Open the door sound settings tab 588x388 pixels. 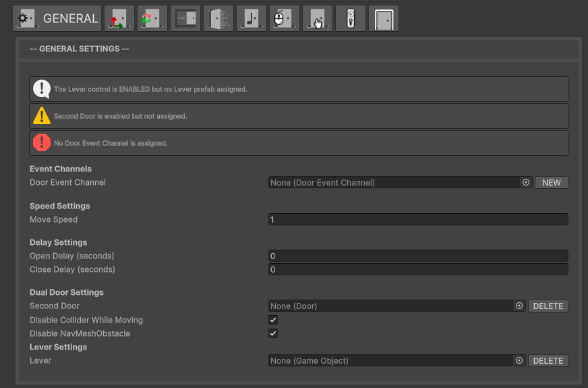[x=252, y=19]
